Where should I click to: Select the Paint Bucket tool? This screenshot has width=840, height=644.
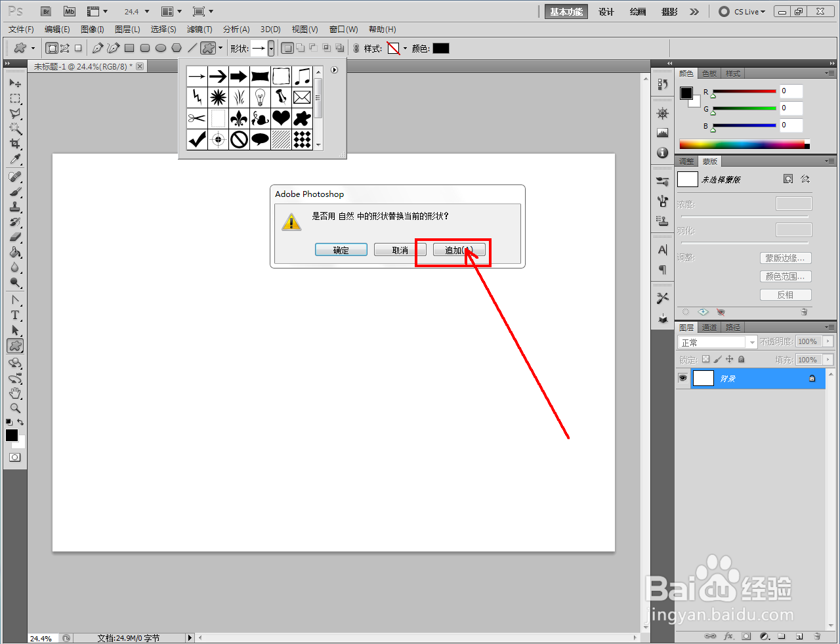coord(15,252)
